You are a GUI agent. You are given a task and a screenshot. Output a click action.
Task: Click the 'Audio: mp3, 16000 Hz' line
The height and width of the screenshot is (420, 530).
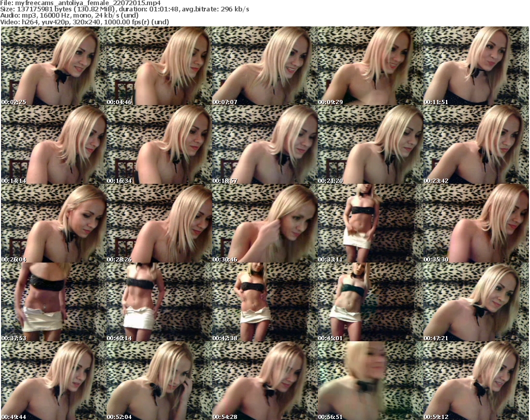(69, 16)
